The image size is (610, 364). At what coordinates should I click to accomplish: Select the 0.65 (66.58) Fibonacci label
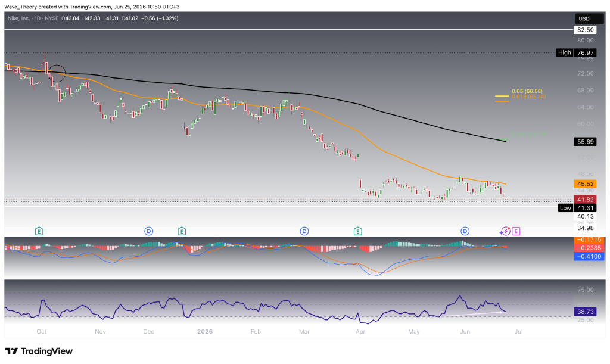click(527, 91)
